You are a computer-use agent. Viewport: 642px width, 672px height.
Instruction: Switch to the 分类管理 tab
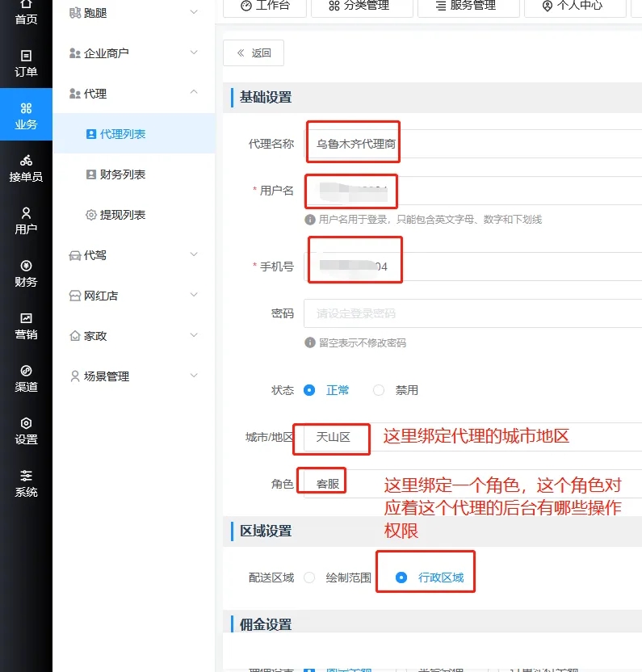tap(359, 6)
